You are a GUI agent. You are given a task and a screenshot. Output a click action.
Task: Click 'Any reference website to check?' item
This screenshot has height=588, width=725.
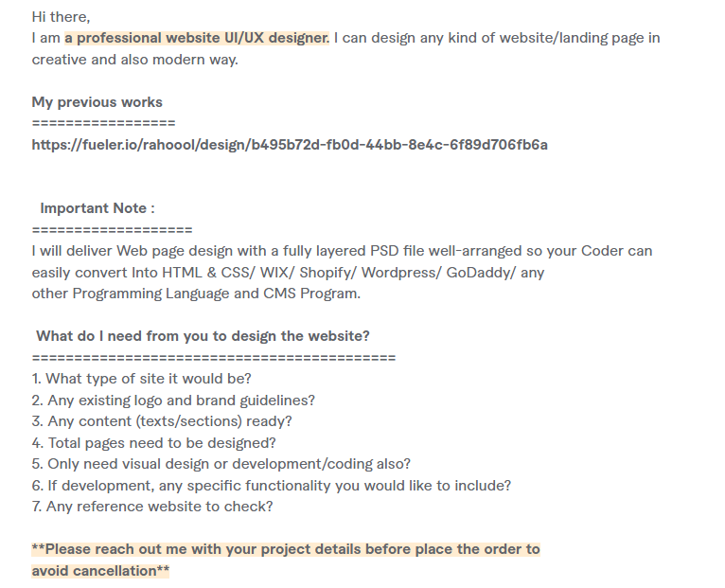click(151, 507)
